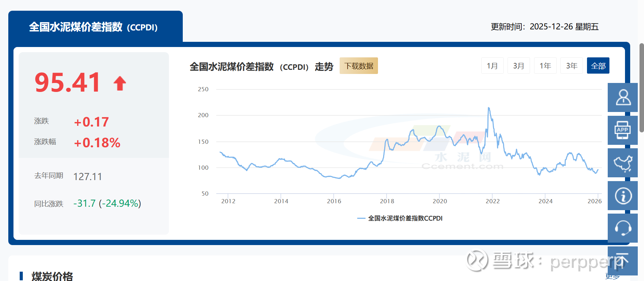644x281 pixels.
Task: Open the APP download sidebar icon
Action: pyautogui.click(x=623, y=130)
